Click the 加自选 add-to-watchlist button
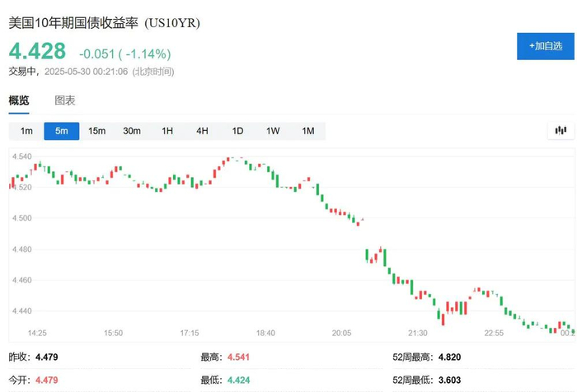The height and width of the screenshot is (392, 577). [546, 46]
